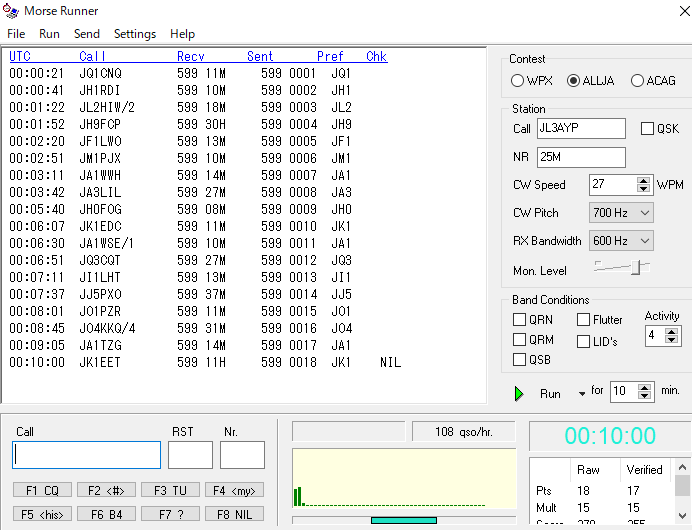The image size is (692, 530).
Task: Click the UTC column header
Action: point(20,56)
